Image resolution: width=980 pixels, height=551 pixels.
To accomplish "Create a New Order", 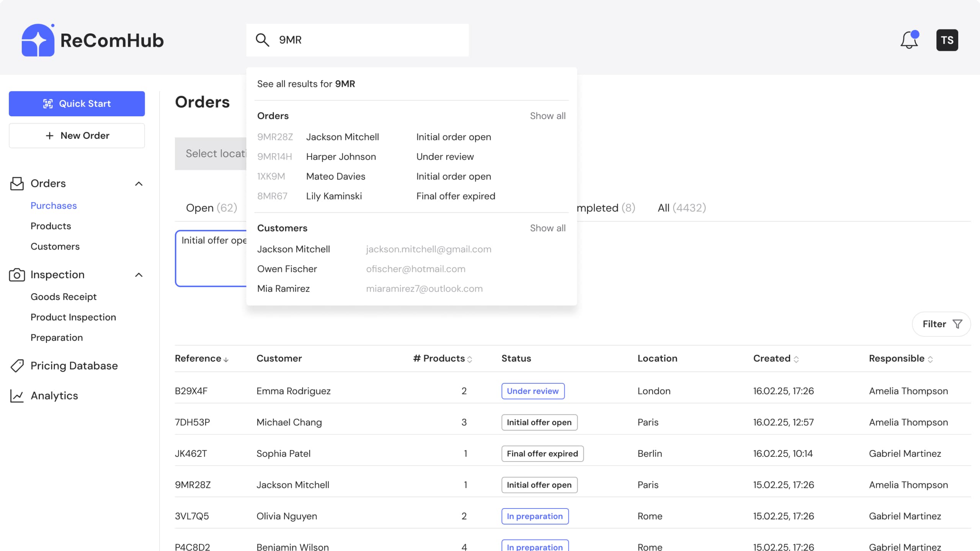I will tap(77, 135).
